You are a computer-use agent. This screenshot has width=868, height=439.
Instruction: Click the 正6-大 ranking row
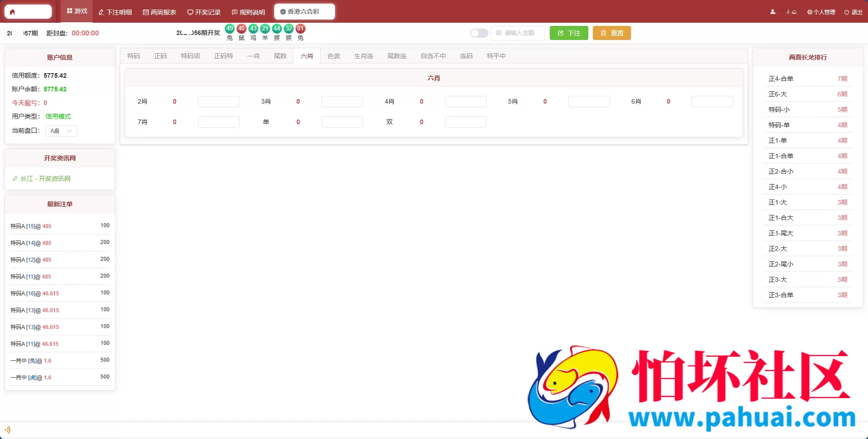(x=808, y=94)
